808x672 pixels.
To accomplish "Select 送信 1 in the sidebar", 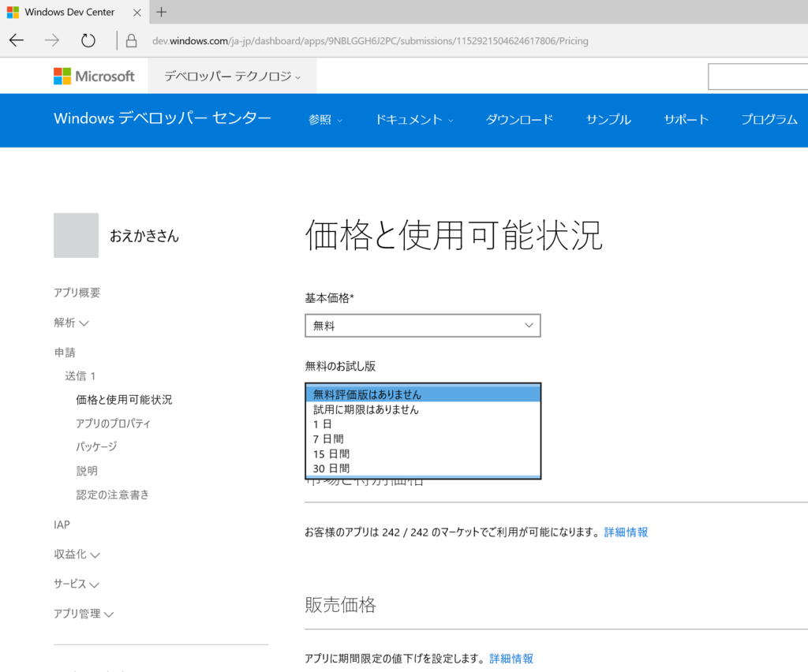I will pyautogui.click(x=80, y=376).
